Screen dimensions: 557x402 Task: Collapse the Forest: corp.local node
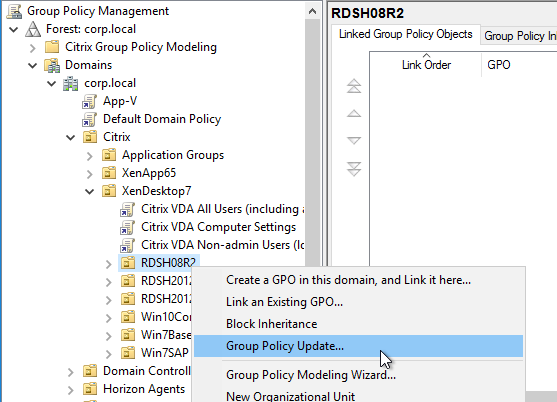14,29
